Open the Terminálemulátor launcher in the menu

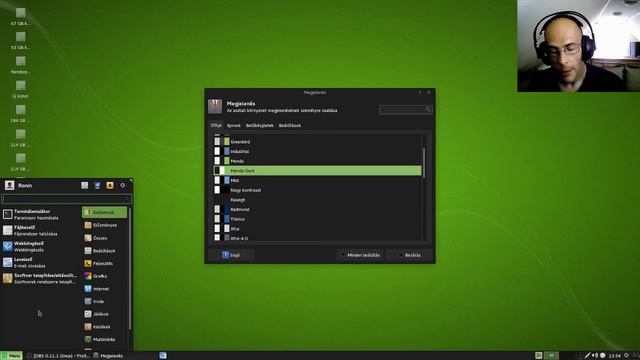click(40, 214)
